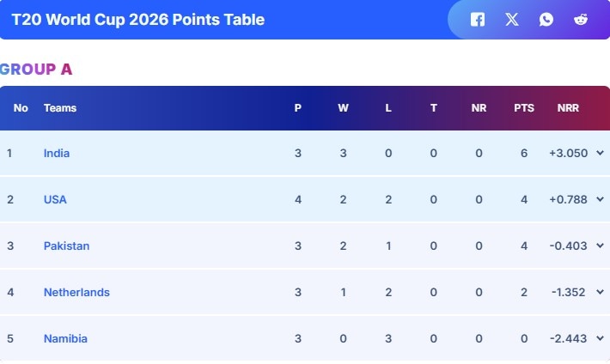Open the Namibia team link

point(65,339)
